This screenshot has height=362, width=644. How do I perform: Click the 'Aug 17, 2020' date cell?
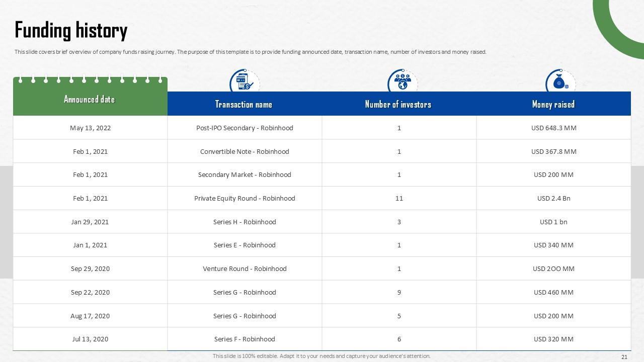tap(90, 316)
